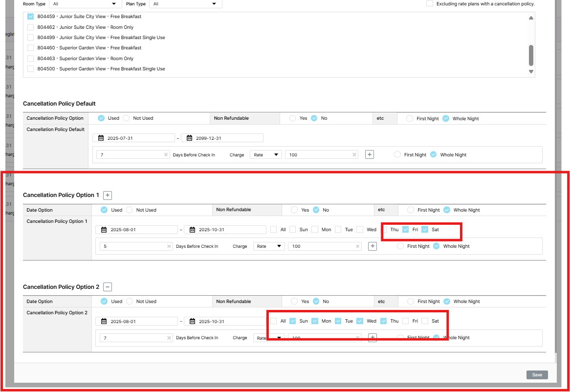The image size is (570, 392).
Task: Select First Night in Option 1 charge row
Action: (400, 246)
